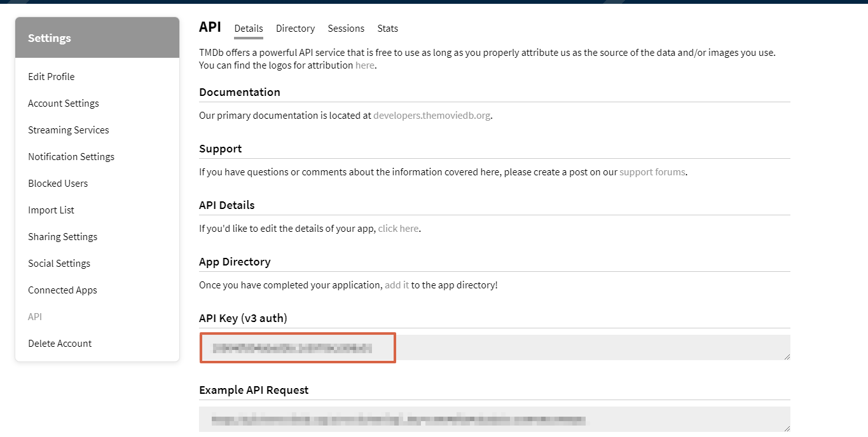Visit developers.themoviedb.org documentation link
This screenshot has width=868, height=437.
tap(432, 115)
